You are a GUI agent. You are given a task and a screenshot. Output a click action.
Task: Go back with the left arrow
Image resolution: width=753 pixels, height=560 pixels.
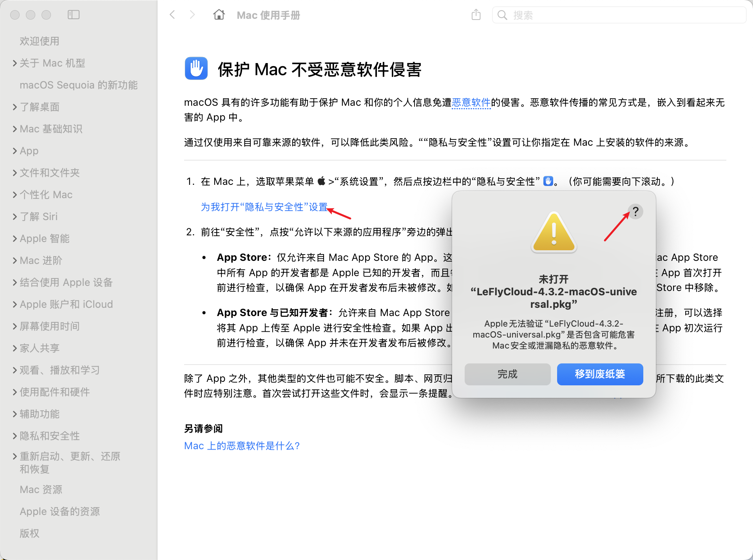coord(172,15)
